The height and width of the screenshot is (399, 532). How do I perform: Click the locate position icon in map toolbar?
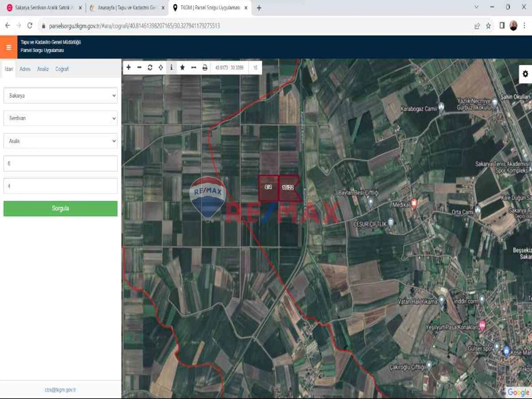coord(160,68)
